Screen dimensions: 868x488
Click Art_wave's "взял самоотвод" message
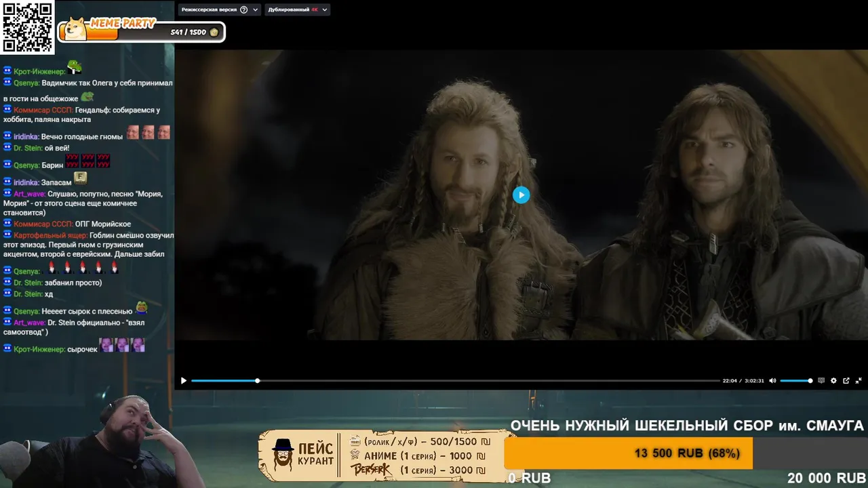click(75, 327)
